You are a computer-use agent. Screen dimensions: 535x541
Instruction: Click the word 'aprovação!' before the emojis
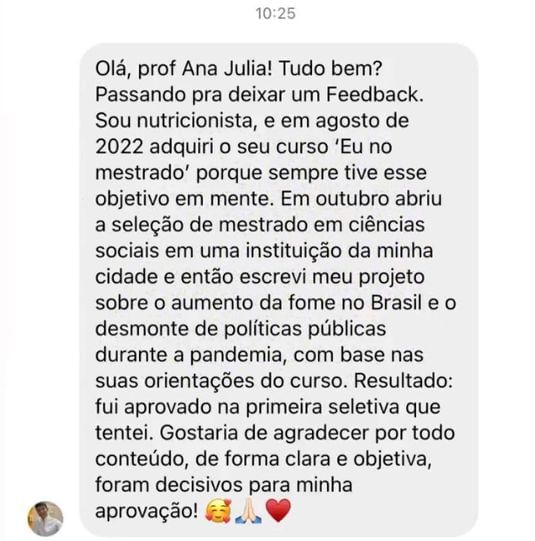147,511
